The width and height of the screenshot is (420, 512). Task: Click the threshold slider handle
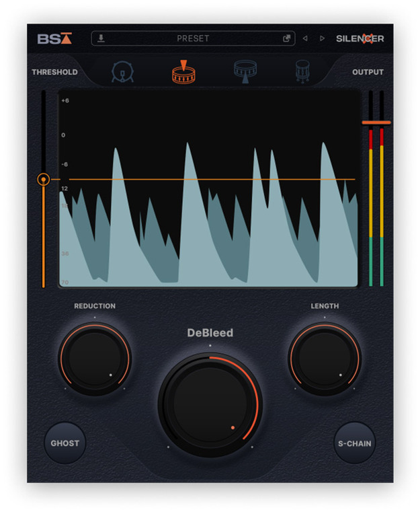(x=44, y=180)
